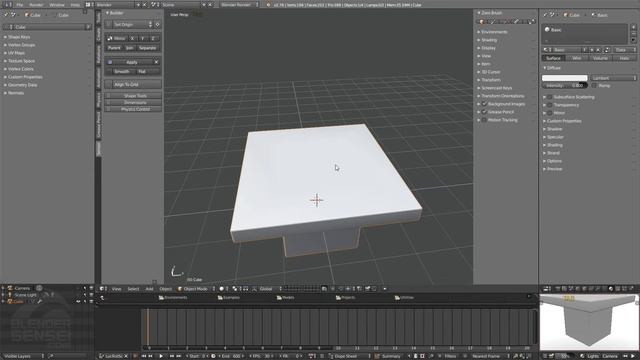Image resolution: width=640 pixels, height=360 pixels.
Task: Mirror along the Z axis
Action: tap(153, 38)
